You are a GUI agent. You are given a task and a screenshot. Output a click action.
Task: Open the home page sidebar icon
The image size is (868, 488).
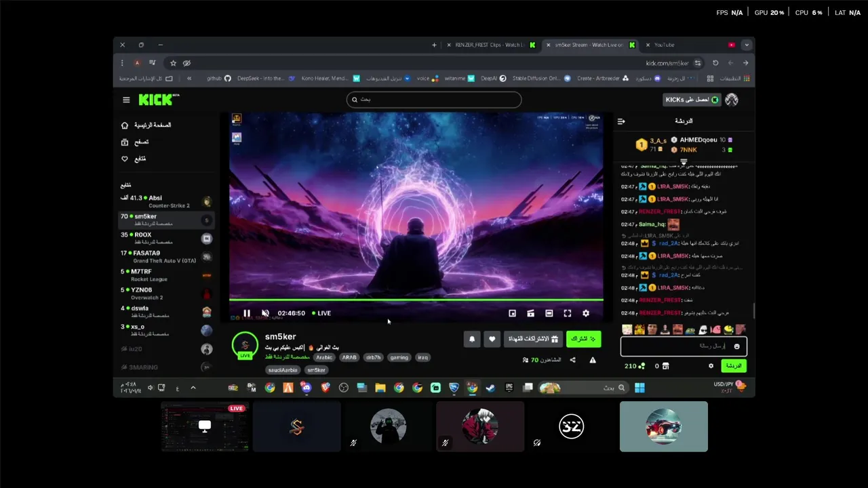coord(125,125)
